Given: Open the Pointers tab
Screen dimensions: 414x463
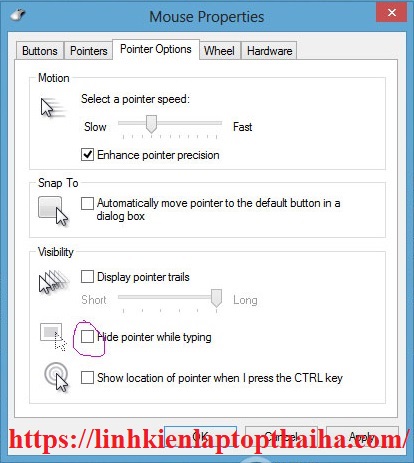Looking at the screenshot, I should click(89, 51).
